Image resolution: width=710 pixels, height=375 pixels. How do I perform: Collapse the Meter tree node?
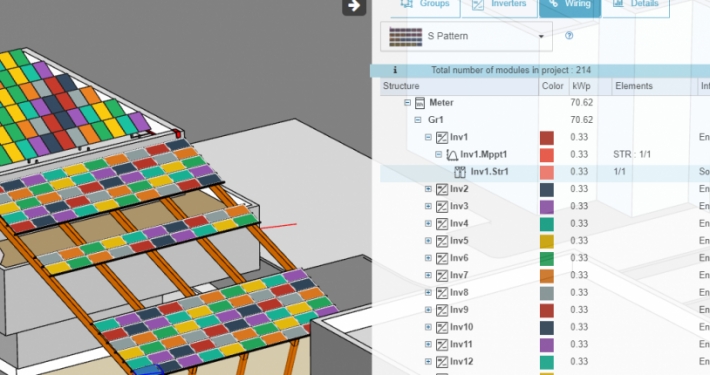click(x=408, y=102)
